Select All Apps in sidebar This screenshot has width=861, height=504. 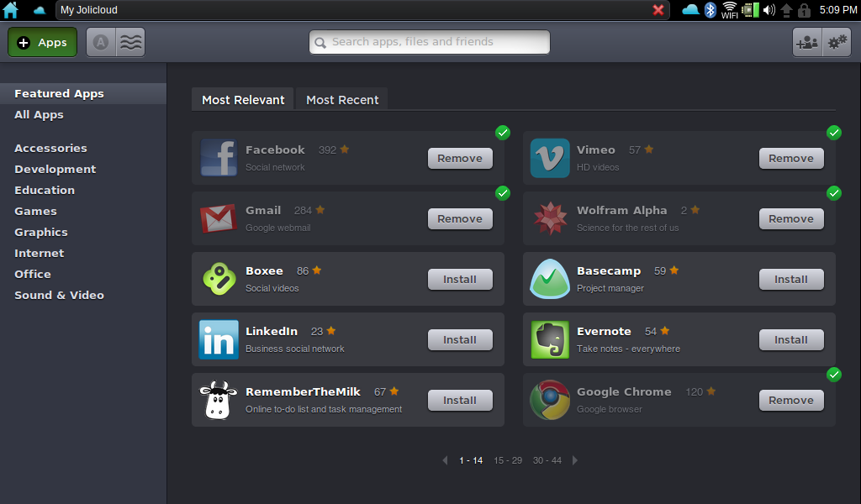(39, 114)
